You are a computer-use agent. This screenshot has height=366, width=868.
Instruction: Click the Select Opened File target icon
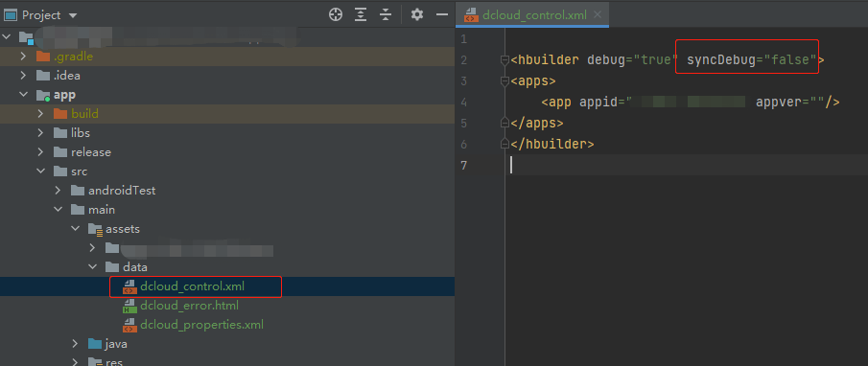point(336,15)
